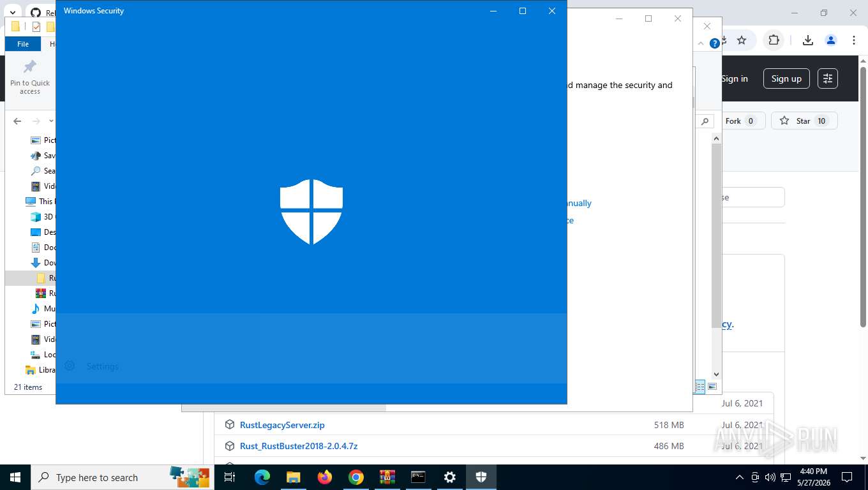Select the Libraries item in navigation pane

coord(40,369)
